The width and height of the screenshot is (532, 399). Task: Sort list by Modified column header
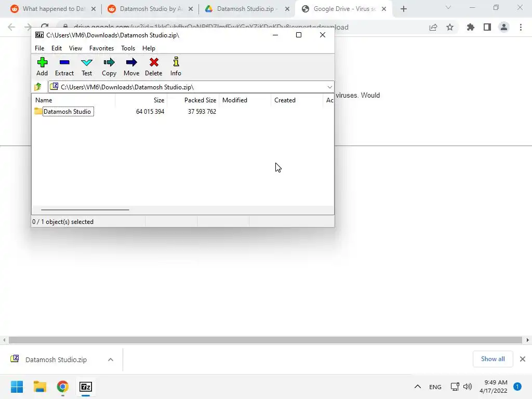click(x=245, y=100)
